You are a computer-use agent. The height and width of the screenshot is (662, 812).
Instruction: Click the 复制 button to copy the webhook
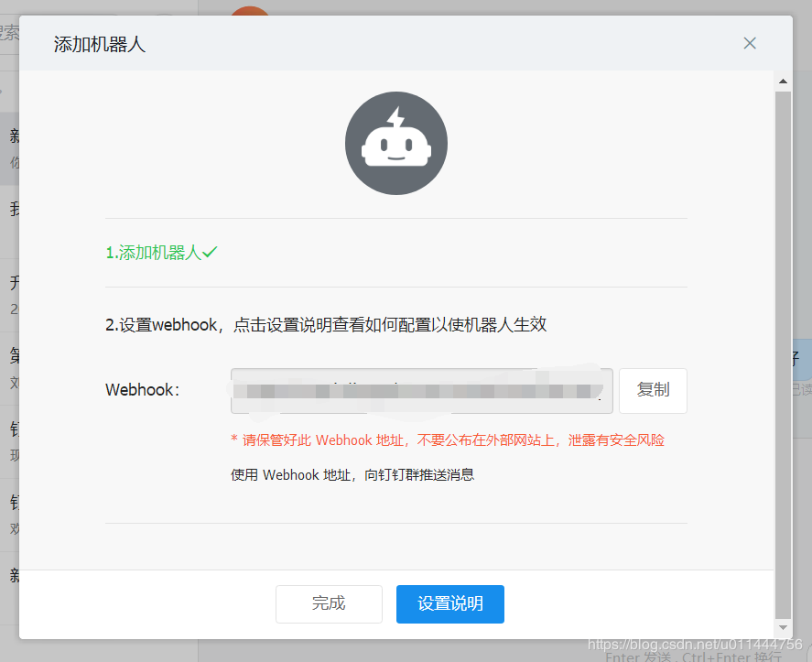pos(653,390)
